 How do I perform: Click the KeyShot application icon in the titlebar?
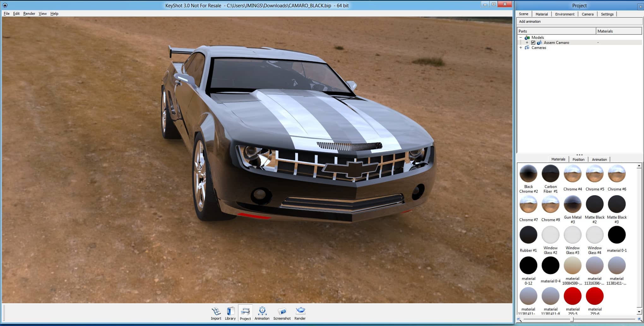(4, 5)
